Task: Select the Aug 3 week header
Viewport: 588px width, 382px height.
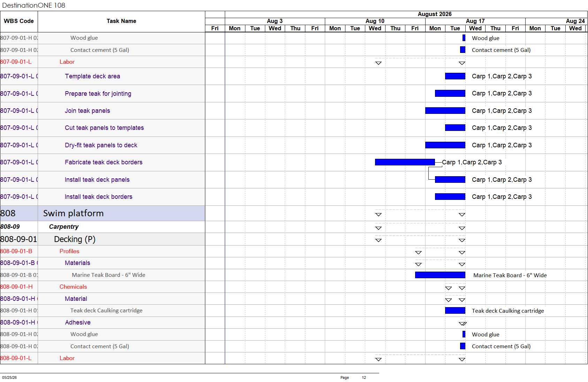Action: pos(275,21)
